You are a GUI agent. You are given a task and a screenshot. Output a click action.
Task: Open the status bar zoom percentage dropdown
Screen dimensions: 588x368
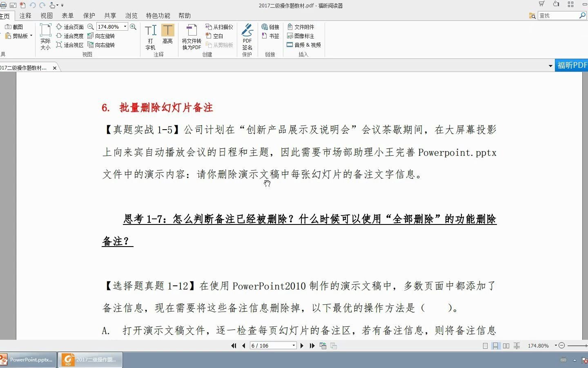point(556,346)
